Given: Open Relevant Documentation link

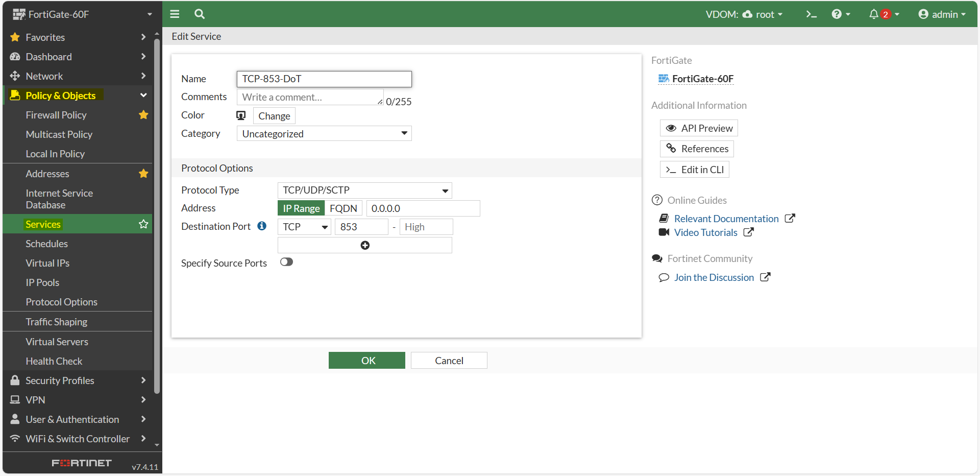Looking at the screenshot, I should pyautogui.click(x=726, y=219).
